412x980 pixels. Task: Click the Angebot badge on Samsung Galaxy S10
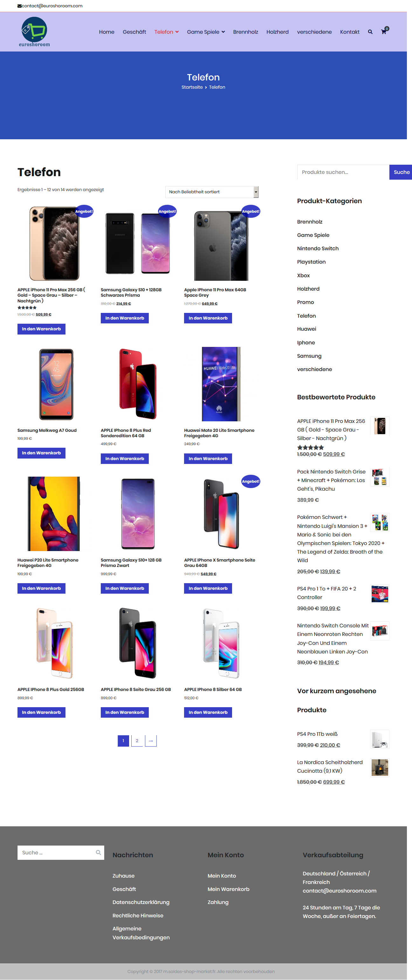167,211
